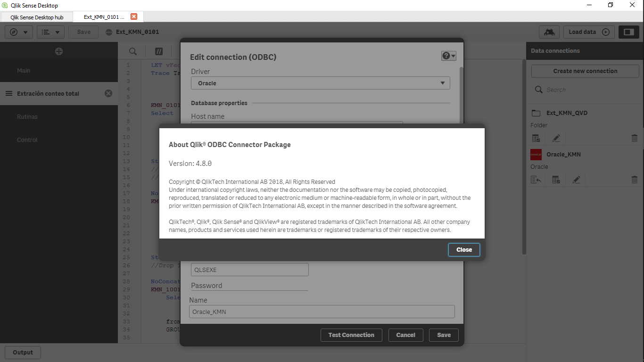
Task: Delete the Extracción conteo total section
Action: (108, 93)
